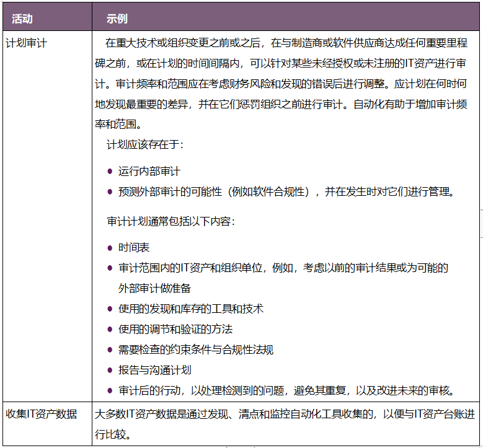Image resolution: width=483 pixels, height=448 pixels.
Task: Select the 计划审计 activity cell
Action: pyautogui.click(x=26, y=43)
